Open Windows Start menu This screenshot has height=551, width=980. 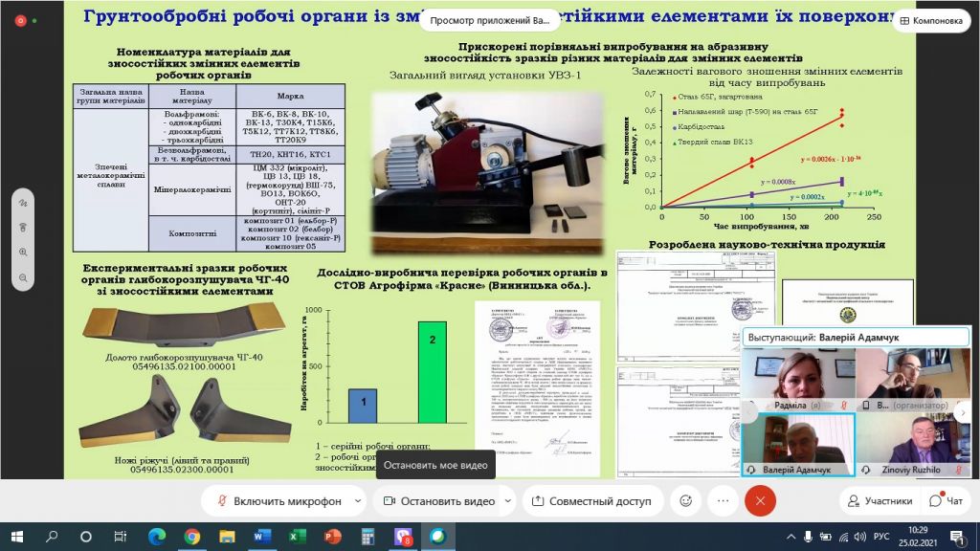coord(17,537)
